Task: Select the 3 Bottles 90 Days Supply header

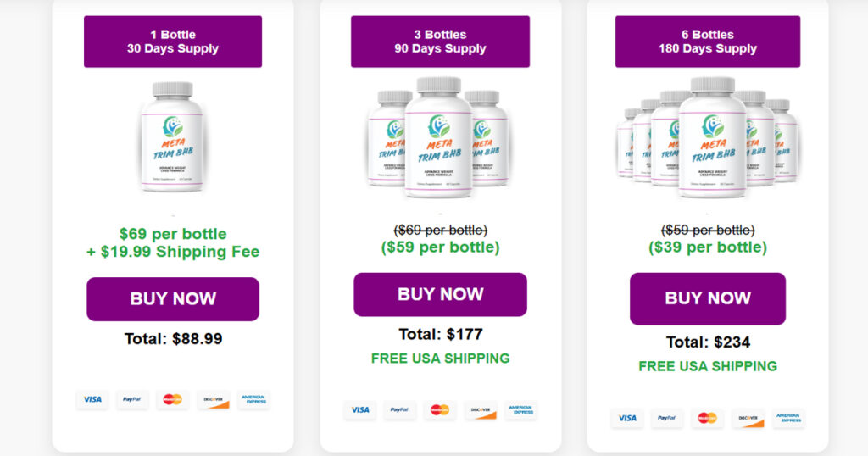Action: [x=440, y=42]
